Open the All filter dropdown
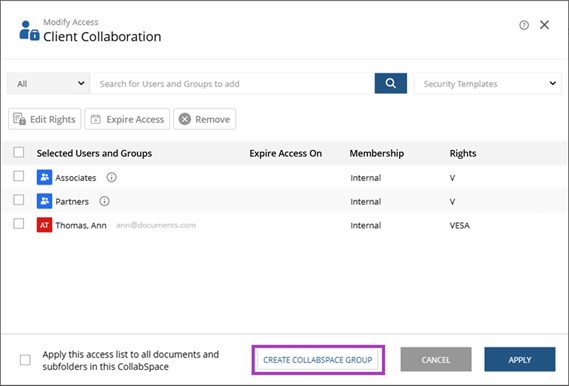Screen dimensions: 569x386 pyautogui.click(x=48, y=83)
